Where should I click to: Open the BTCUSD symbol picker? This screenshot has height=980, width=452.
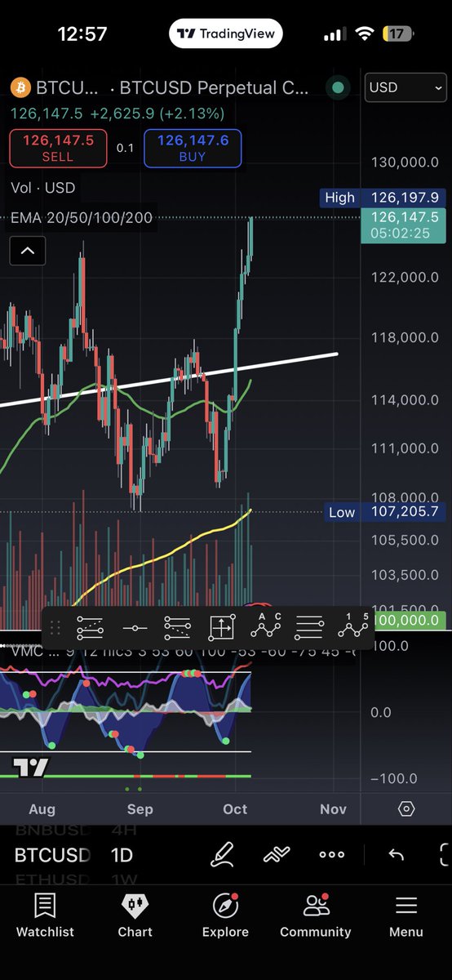pos(52,855)
